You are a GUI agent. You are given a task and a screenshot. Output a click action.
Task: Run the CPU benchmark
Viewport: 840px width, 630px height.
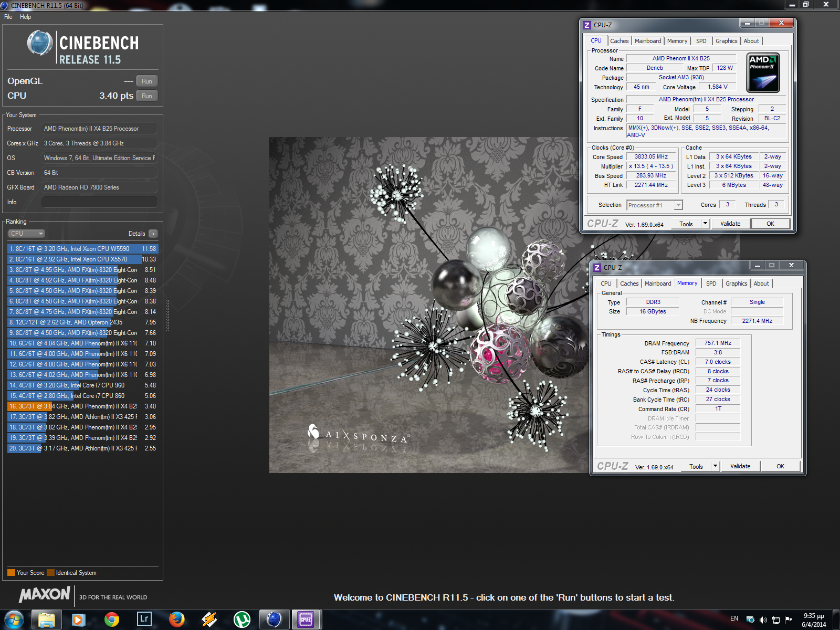147,96
